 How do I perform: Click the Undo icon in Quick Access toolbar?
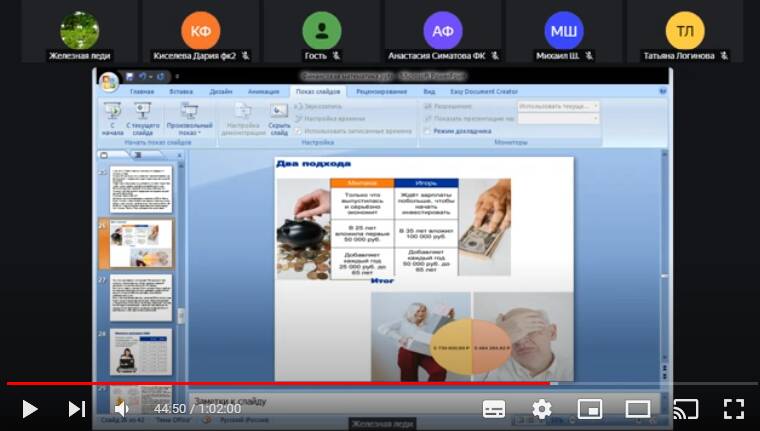tap(142, 77)
